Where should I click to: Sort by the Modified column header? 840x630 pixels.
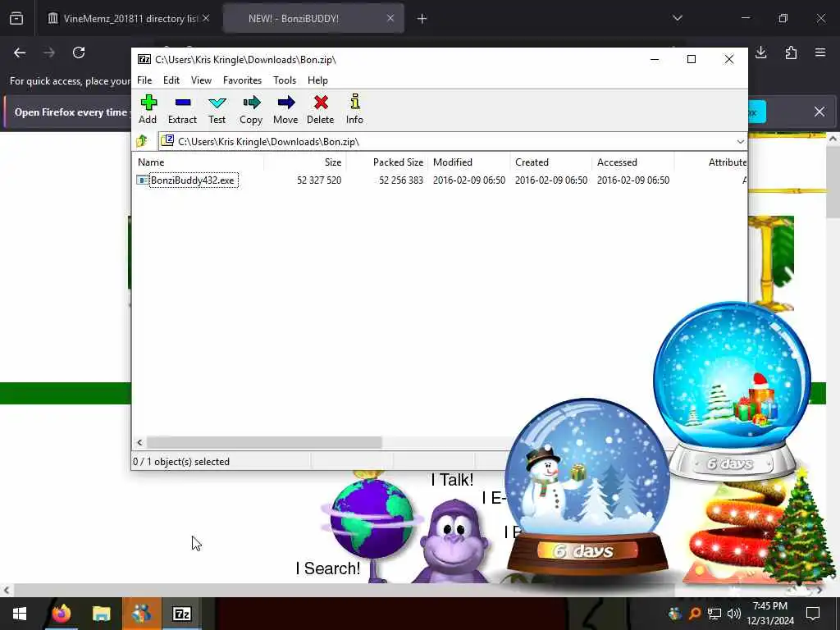(469, 162)
